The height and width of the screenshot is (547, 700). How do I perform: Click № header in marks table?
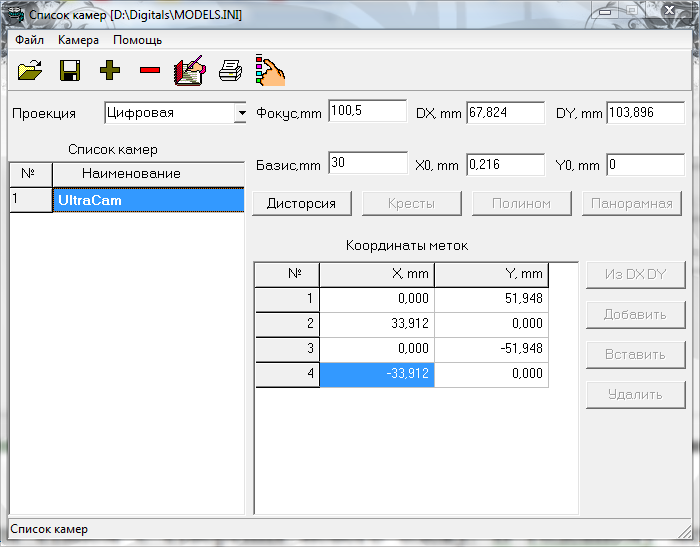coord(288,275)
